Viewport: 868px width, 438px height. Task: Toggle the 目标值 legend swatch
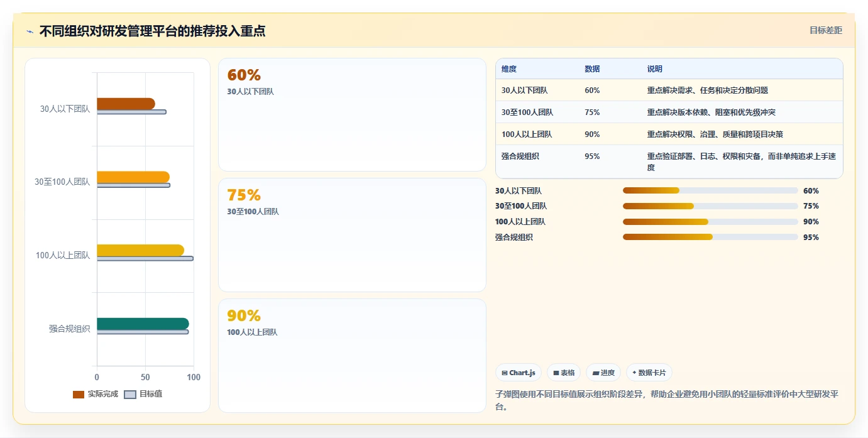point(130,394)
